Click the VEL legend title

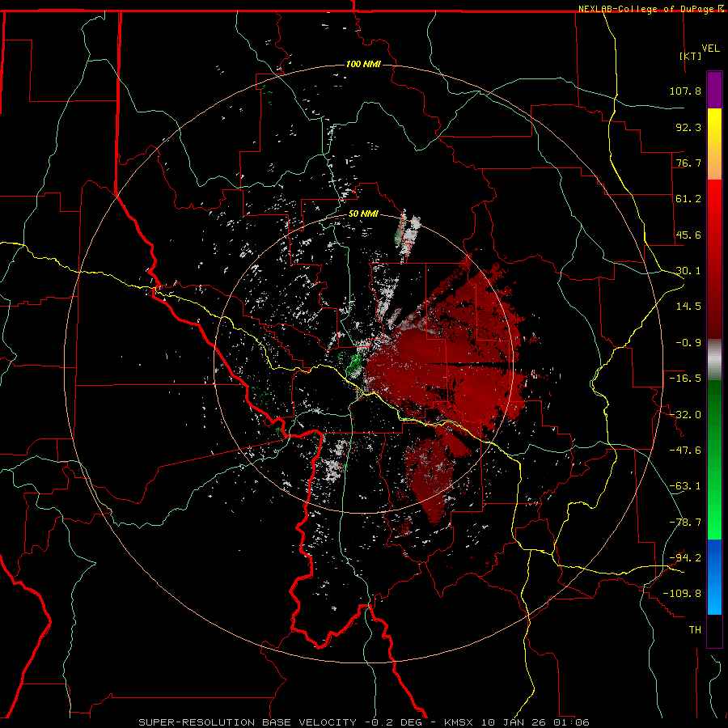(710, 49)
